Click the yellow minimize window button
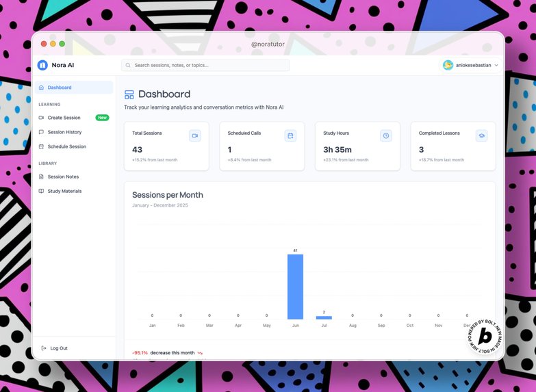Image resolution: width=536 pixels, height=392 pixels. pyautogui.click(x=53, y=44)
